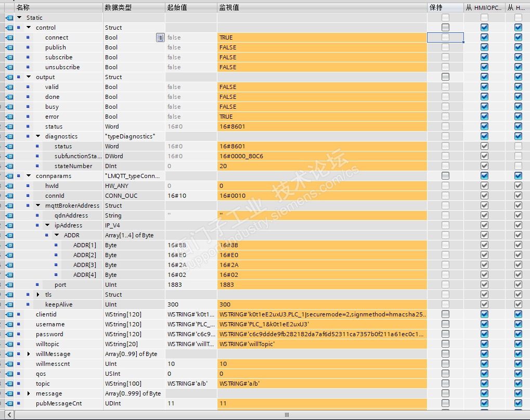
Task: Click the tag icon beside the topic row
Action: (9, 384)
